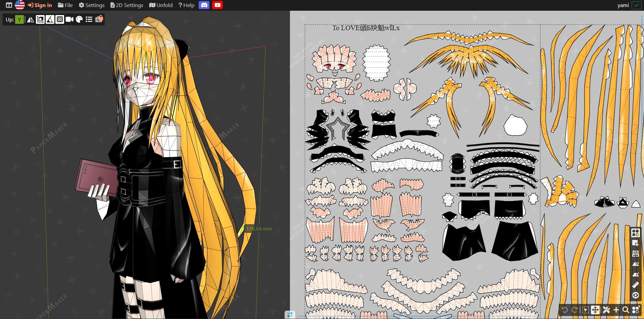Viewport: 644px width, 319px height.
Task: Click the swap panels arrows button
Action: 290,315
